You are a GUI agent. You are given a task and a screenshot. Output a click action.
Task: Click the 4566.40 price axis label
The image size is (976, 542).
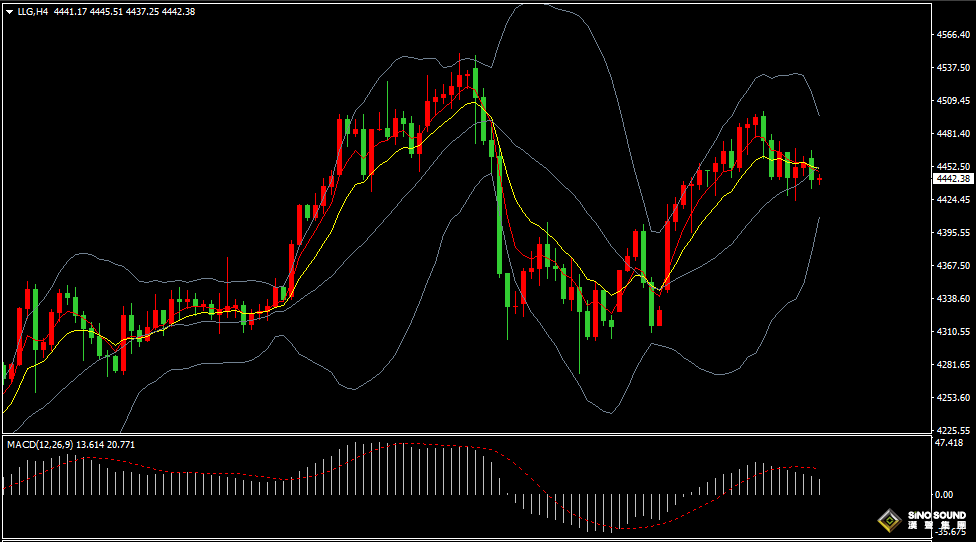click(x=951, y=34)
